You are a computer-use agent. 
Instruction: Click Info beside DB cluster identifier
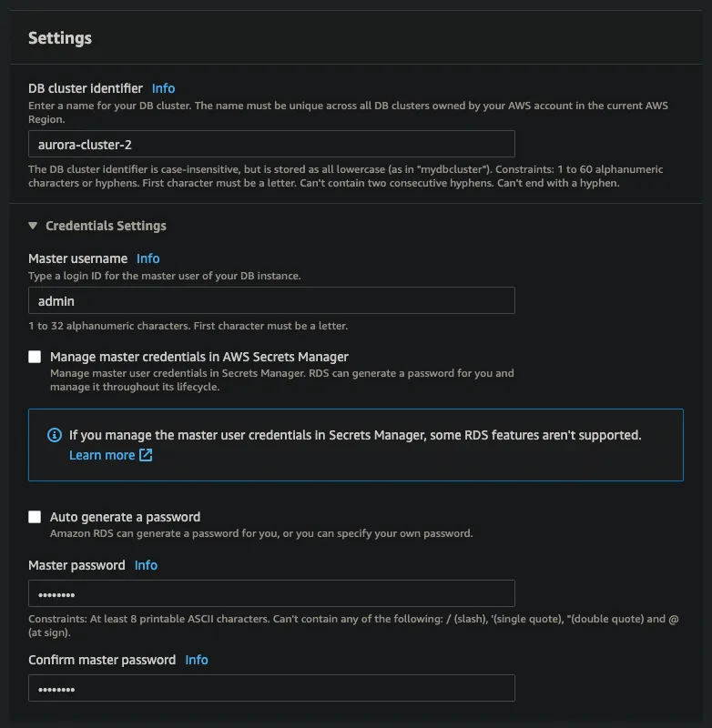tap(163, 88)
